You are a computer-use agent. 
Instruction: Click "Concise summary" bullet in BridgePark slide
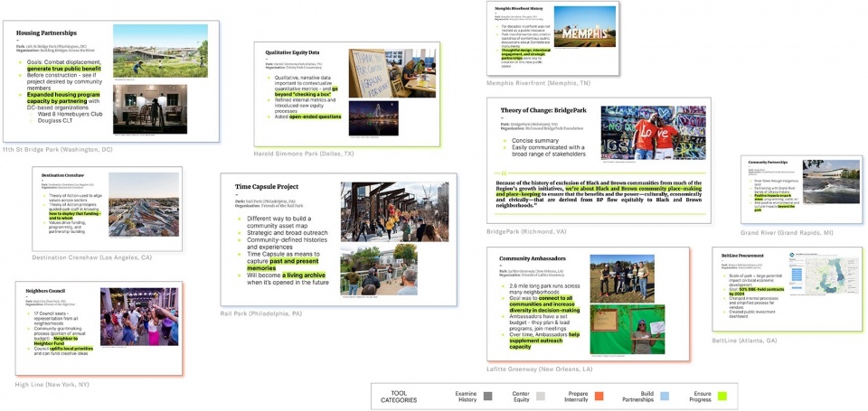click(534, 141)
